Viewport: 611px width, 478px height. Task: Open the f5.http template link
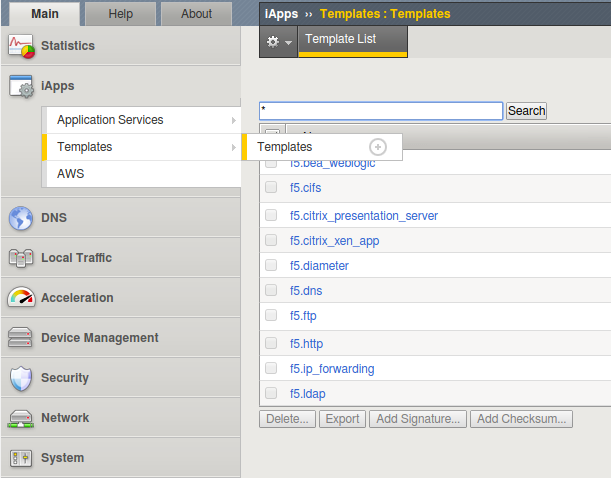click(x=306, y=344)
